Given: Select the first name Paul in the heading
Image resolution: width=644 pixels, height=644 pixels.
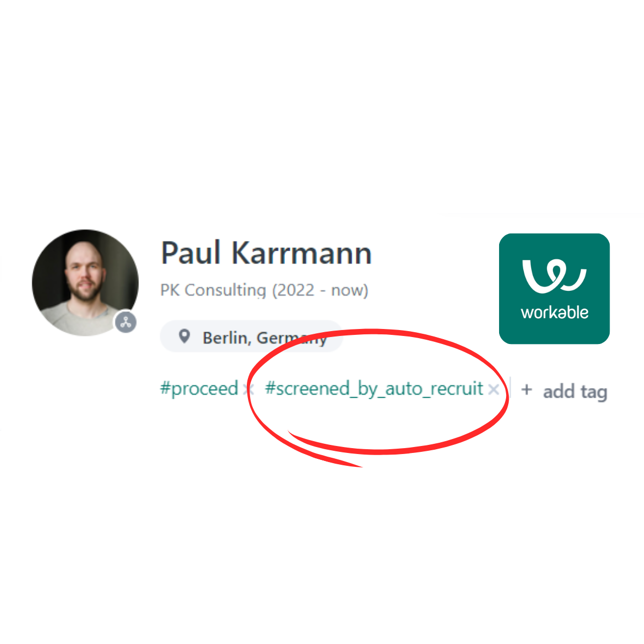Looking at the screenshot, I should coord(191,253).
